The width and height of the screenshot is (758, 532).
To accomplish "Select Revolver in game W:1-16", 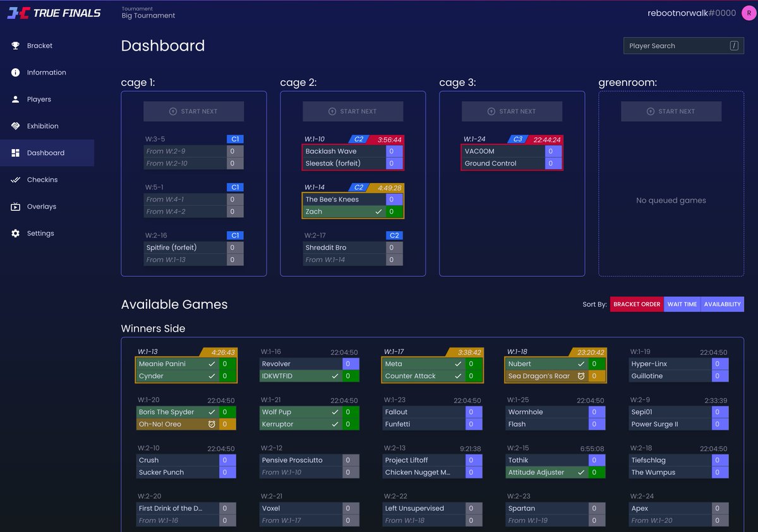I will tap(301, 364).
